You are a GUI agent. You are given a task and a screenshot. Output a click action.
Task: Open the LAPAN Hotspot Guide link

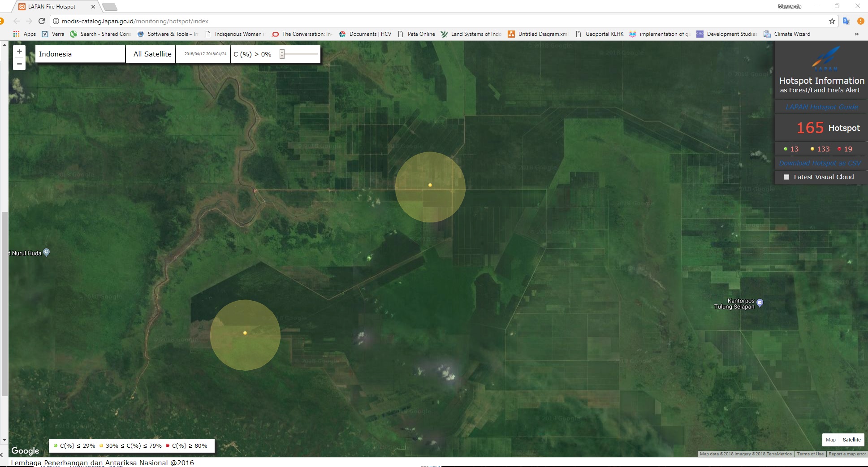[x=821, y=107]
